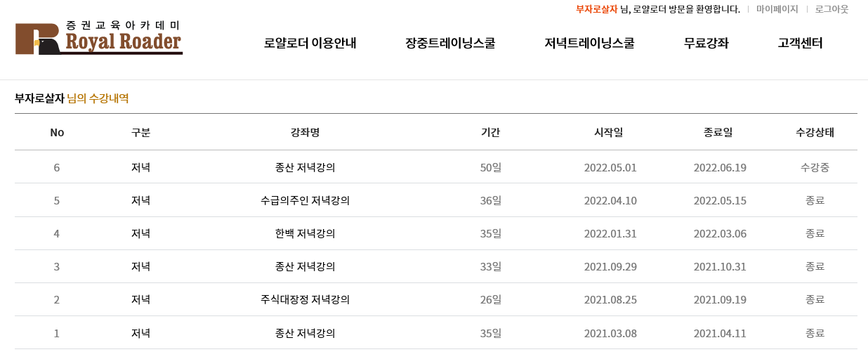Viewport: 868px width, 352px height.
Task: Click the 강좌명 column header
Action: point(305,132)
